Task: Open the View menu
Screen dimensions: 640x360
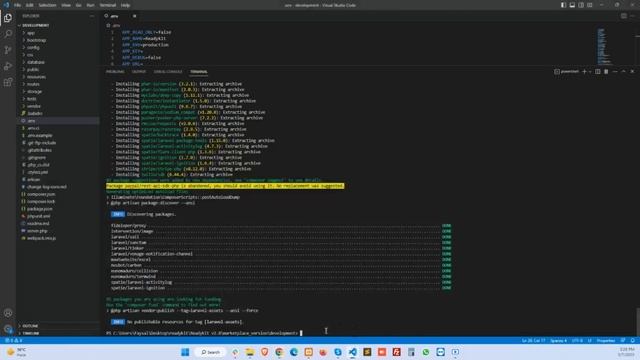Action: click(66, 5)
